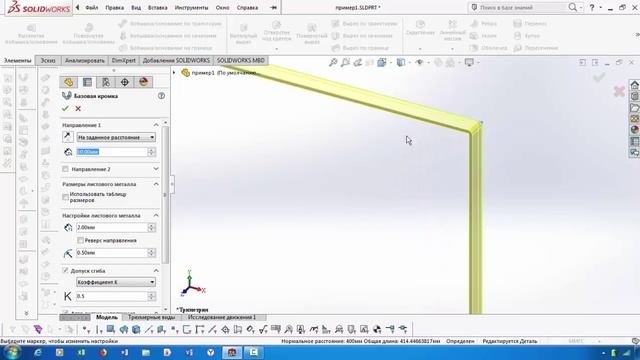Open Custom Properties icon in task pane

click(x=635, y=141)
